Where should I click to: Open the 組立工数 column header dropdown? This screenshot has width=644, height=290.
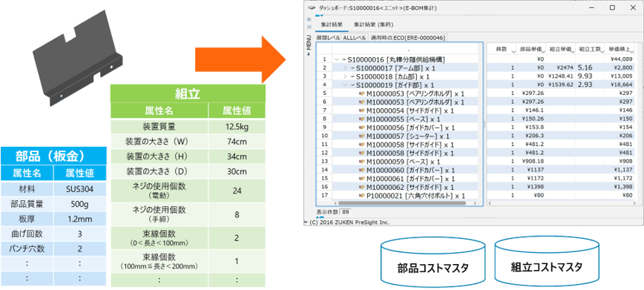pyautogui.click(x=602, y=51)
